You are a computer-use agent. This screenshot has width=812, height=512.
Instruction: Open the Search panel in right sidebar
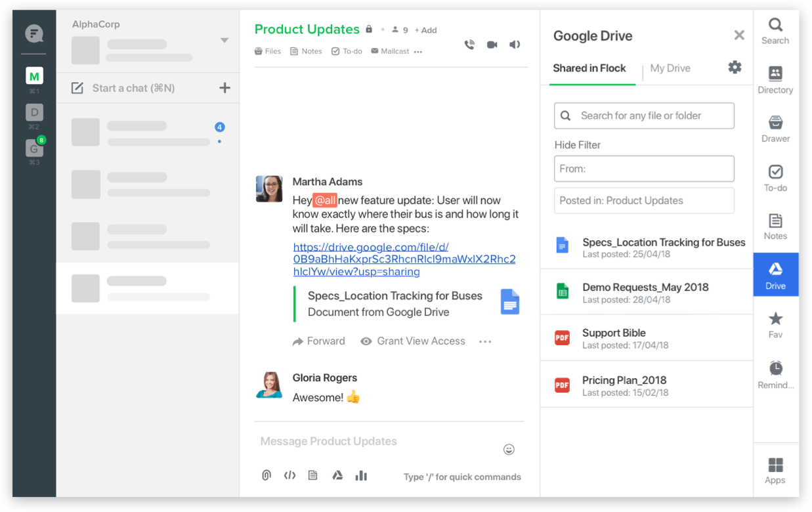(x=775, y=31)
